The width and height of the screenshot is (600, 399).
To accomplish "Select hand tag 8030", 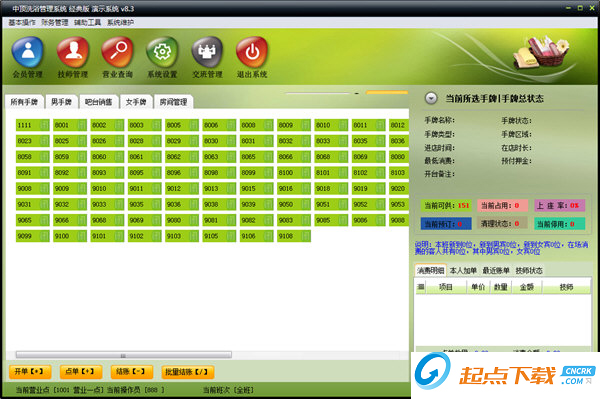I will coord(219,141).
